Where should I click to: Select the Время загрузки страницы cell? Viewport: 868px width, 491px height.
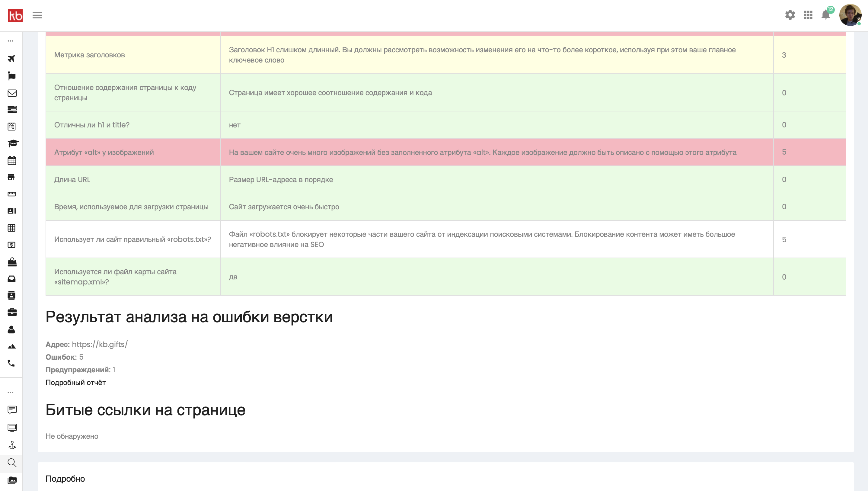coord(133,207)
